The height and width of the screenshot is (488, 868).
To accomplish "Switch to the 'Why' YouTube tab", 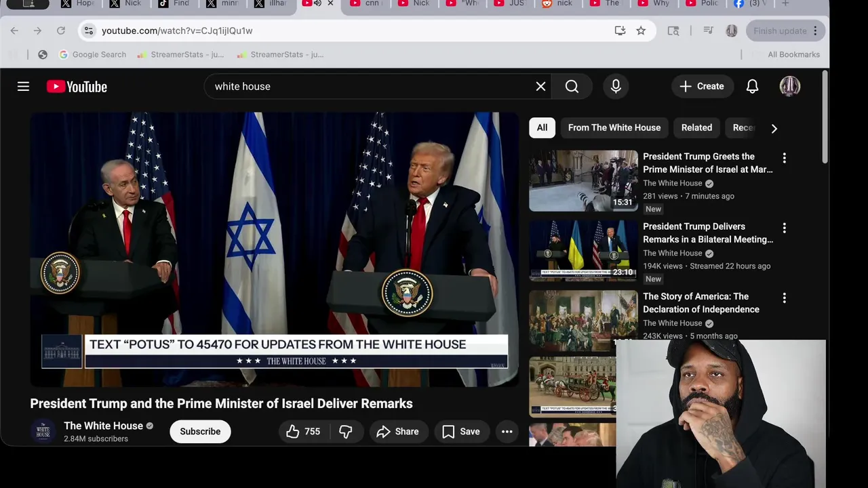I will (x=655, y=3).
